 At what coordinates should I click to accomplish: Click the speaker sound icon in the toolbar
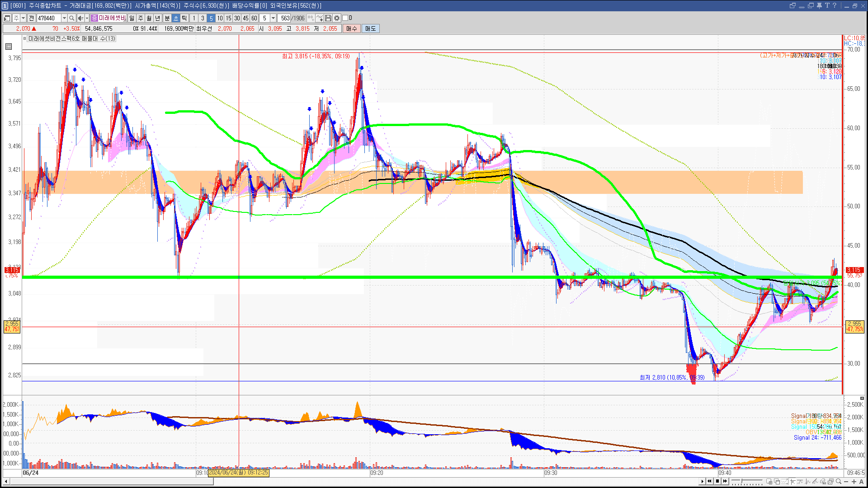point(80,18)
